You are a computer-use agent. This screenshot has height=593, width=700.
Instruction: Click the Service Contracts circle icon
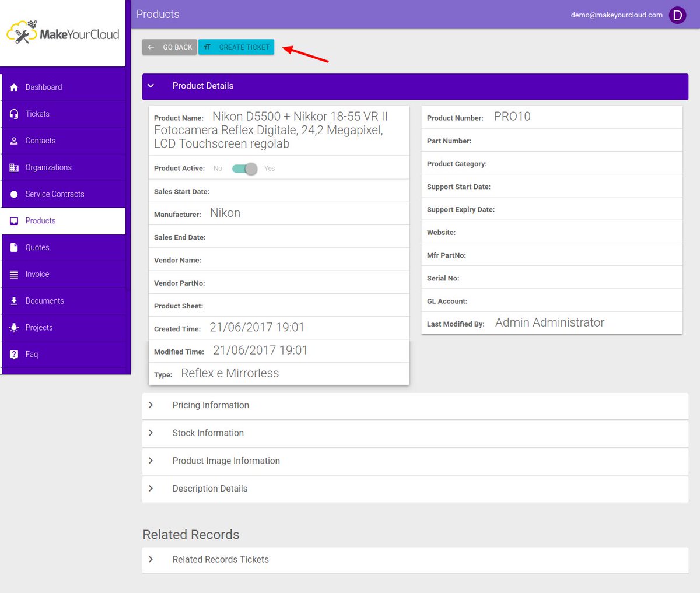click(14, 194)
